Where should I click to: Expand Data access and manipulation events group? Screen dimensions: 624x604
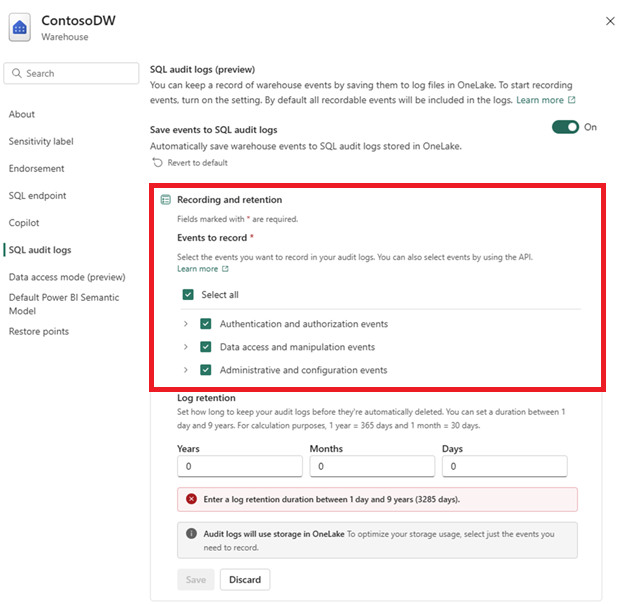click(185, 347)
